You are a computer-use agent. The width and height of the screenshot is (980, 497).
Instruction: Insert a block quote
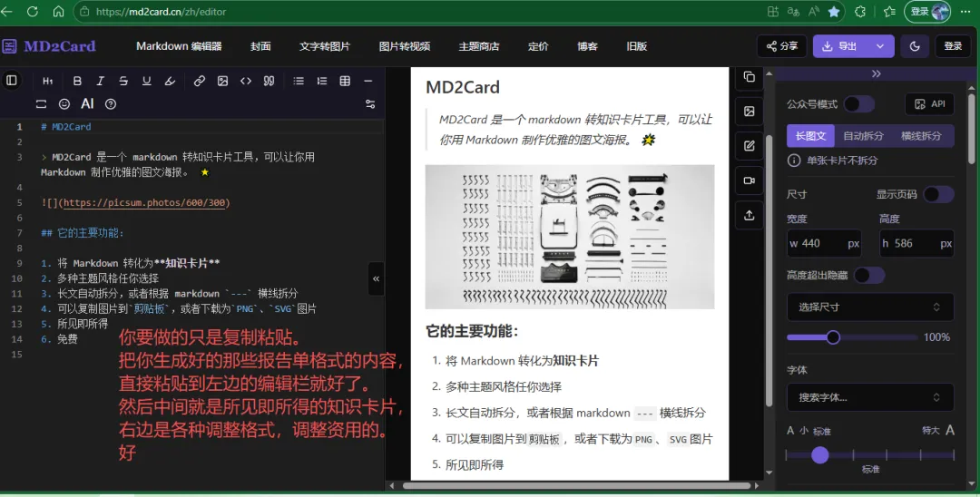click(x=269, y=81)
